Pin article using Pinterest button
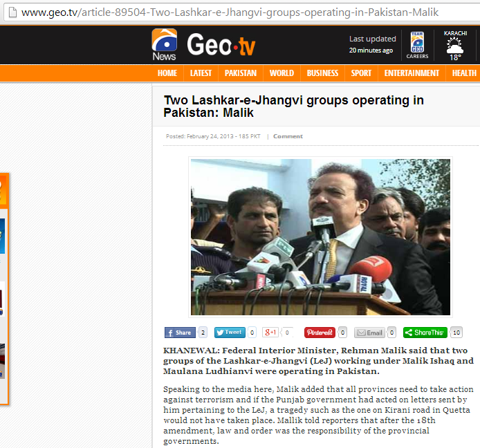The width and height of the screenshot is (480, 448). [320, 333]
